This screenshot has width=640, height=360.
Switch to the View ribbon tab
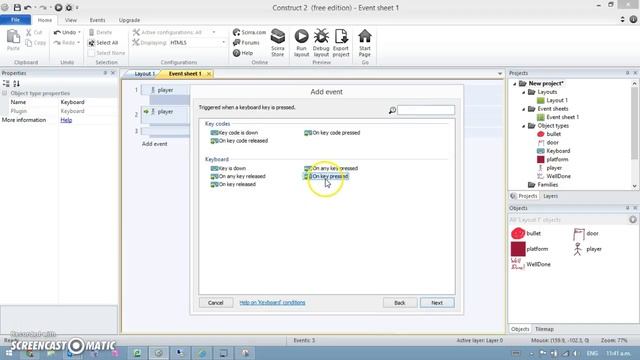(x=71, y=20)
